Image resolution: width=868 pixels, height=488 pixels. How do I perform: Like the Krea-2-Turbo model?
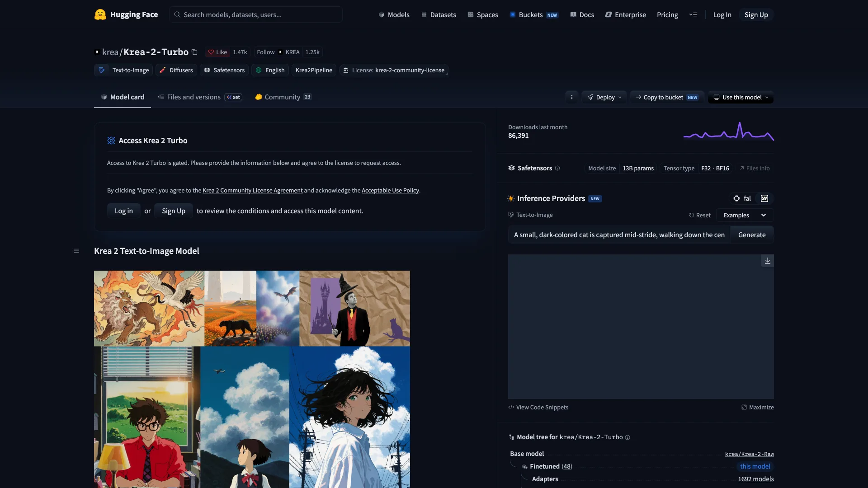(217, 52)
